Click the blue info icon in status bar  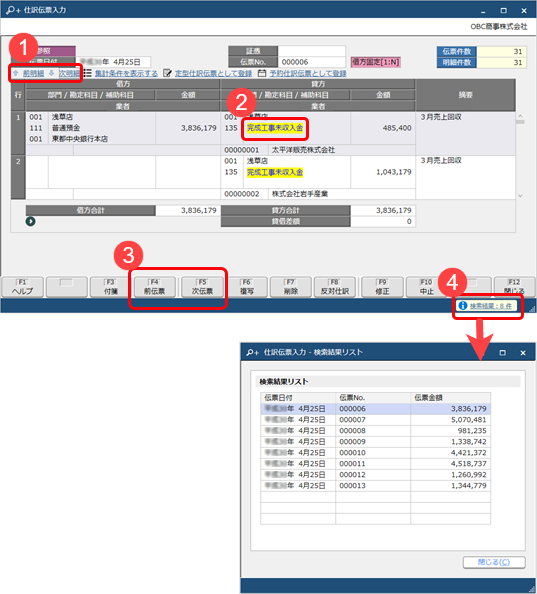tap(462, 305)
